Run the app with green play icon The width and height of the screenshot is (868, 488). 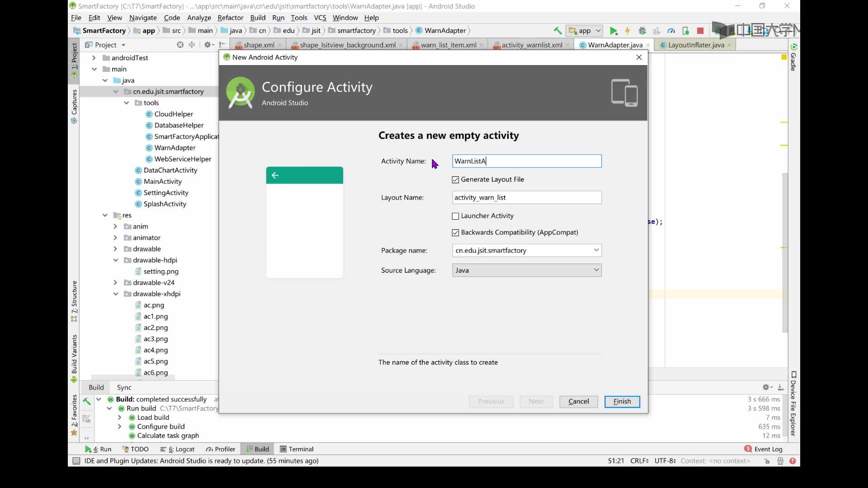click(613, 31)
